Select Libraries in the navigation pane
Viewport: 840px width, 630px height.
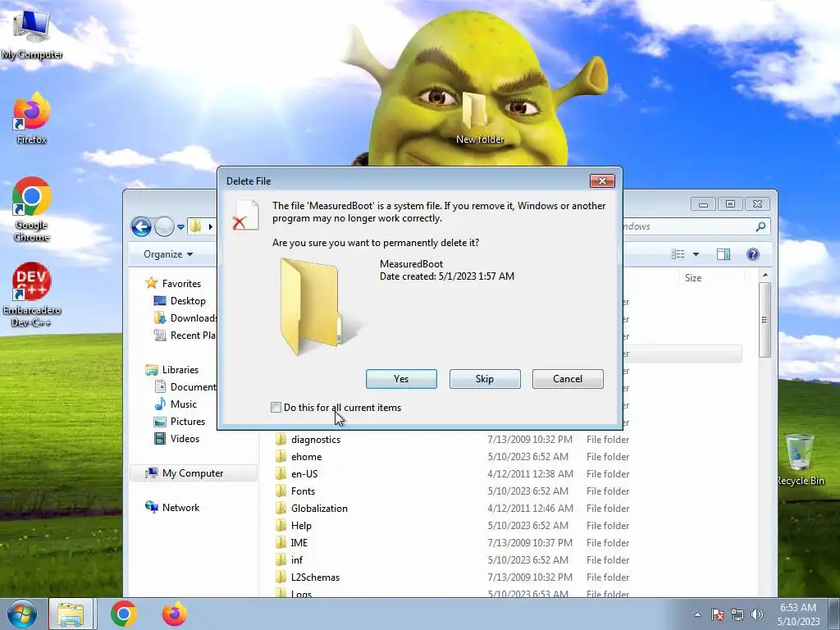point(180,370)
